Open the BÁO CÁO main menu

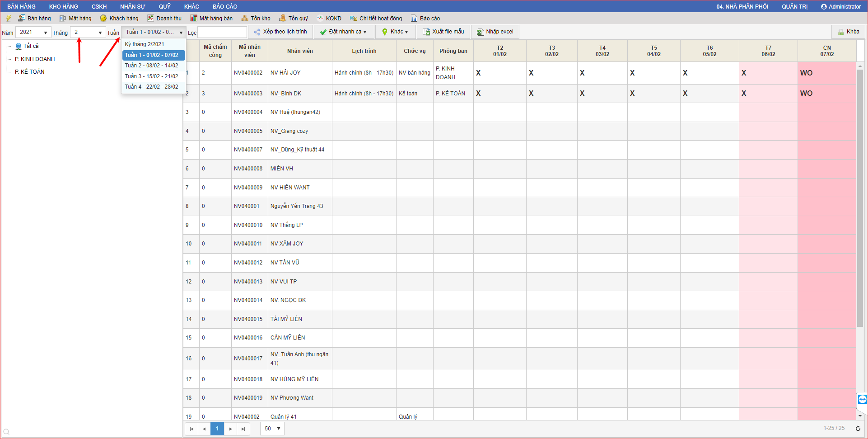click(x=225, y=6)
